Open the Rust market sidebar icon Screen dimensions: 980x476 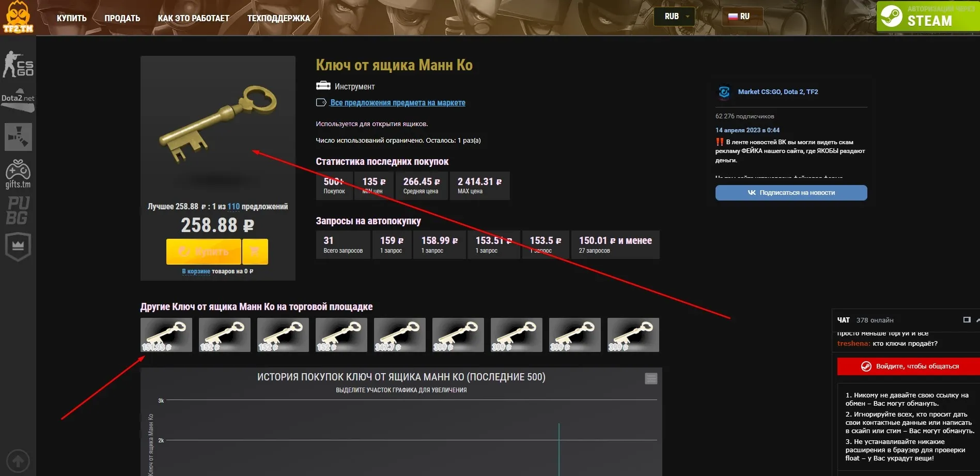coord(18,136)
